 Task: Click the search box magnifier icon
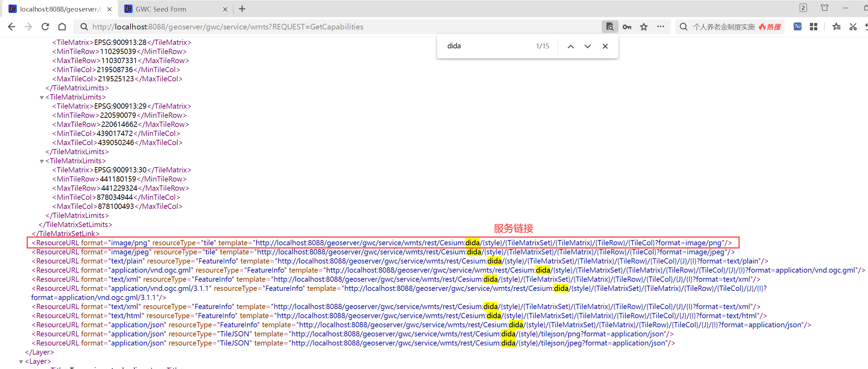tap(683, 27)
